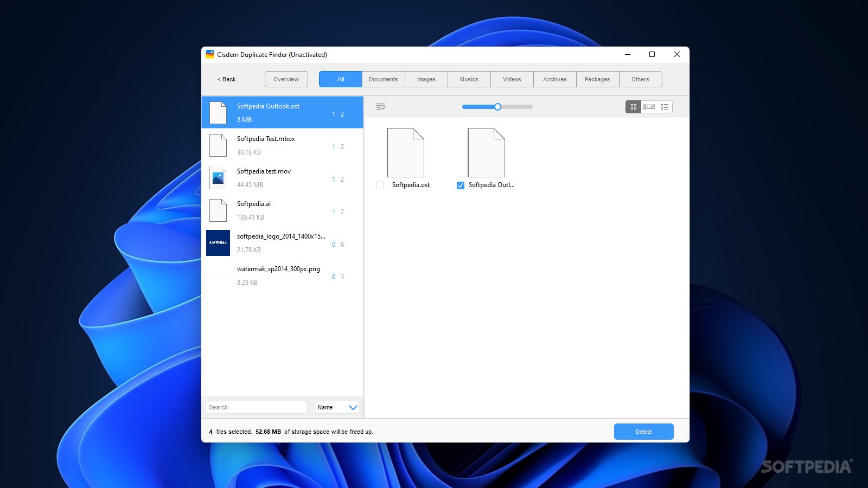Adjust the thumbnail size slider handle

[497, 107]
